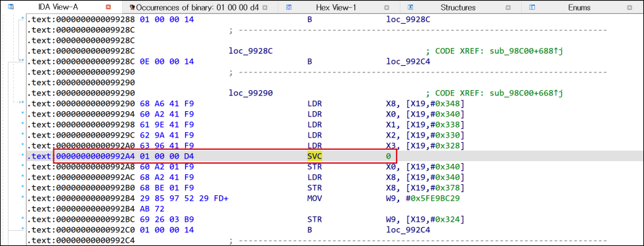Select the highlighted SVC mnemonic
Image resolution: width=644 pixels, height=246 pixels.
314,157
